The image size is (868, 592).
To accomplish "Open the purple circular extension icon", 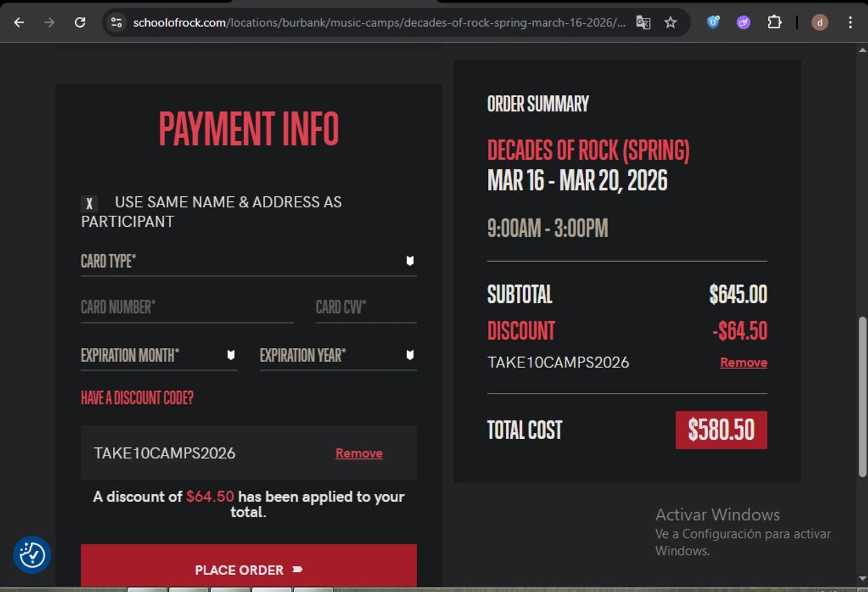I will 744,23.
